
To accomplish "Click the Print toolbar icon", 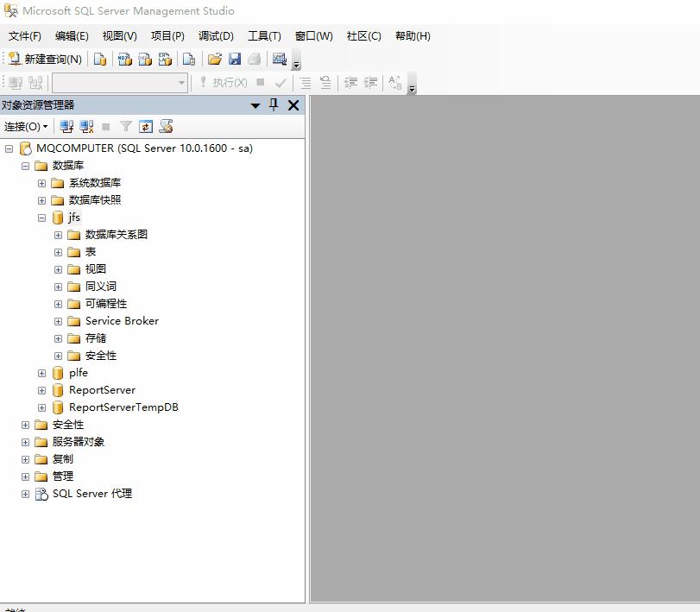I will [x=253, y=59].
